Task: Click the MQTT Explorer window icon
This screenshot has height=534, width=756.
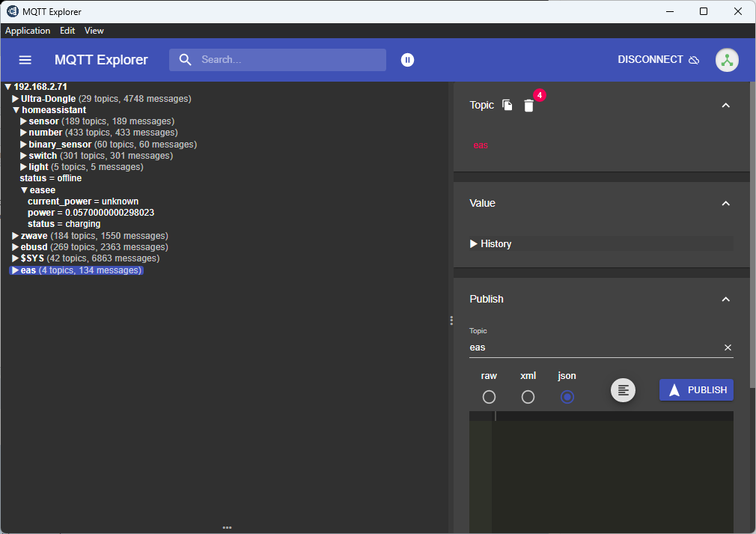Action: [13, 11]
